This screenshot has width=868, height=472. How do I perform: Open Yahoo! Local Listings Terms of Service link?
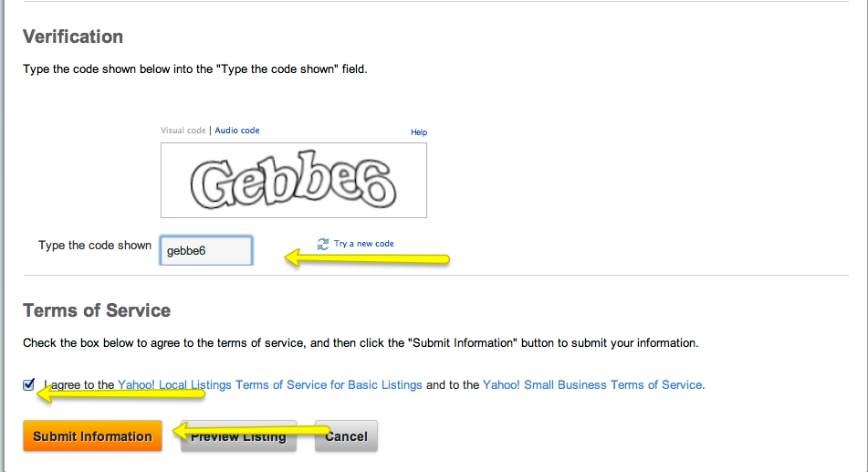pos(270,385)
